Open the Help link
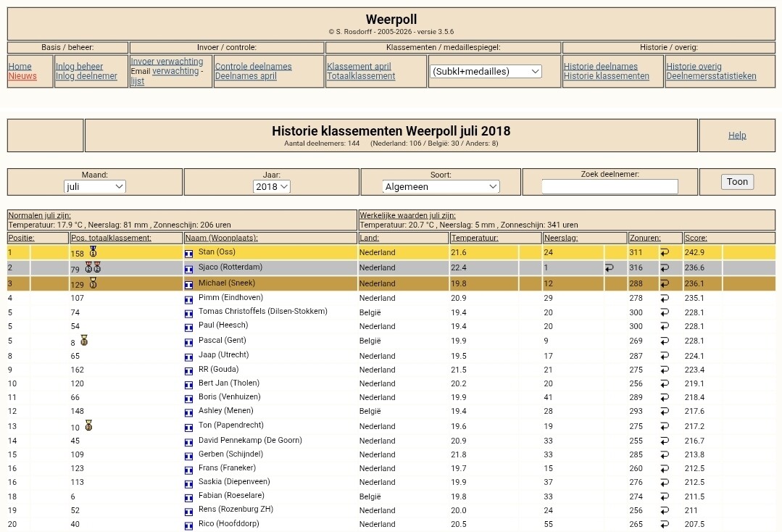The image size is (782, 532). (x=737, y=136)
